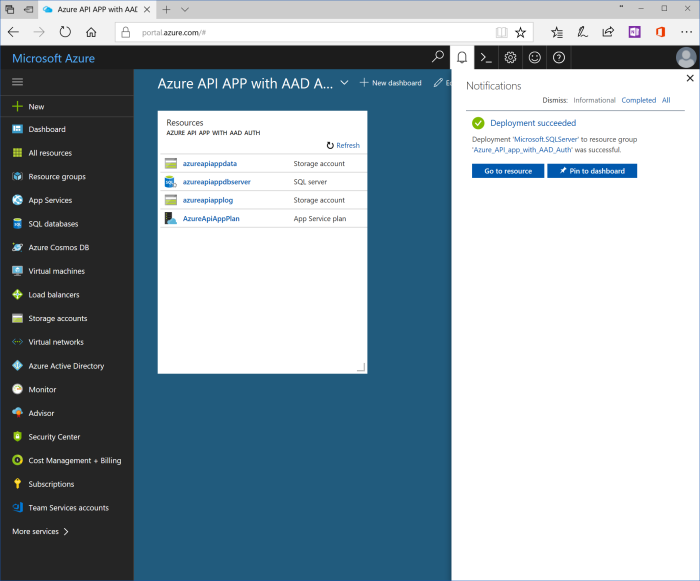Collapse the sidebar with hamburger icon
This screenshot has height=581, width=700.
click(x=17, y=82)
